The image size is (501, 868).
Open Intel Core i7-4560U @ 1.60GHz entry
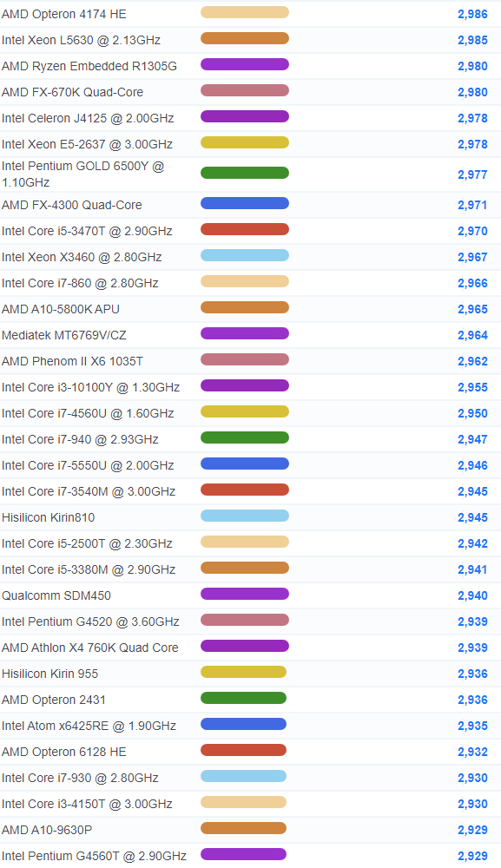[88, 413]
